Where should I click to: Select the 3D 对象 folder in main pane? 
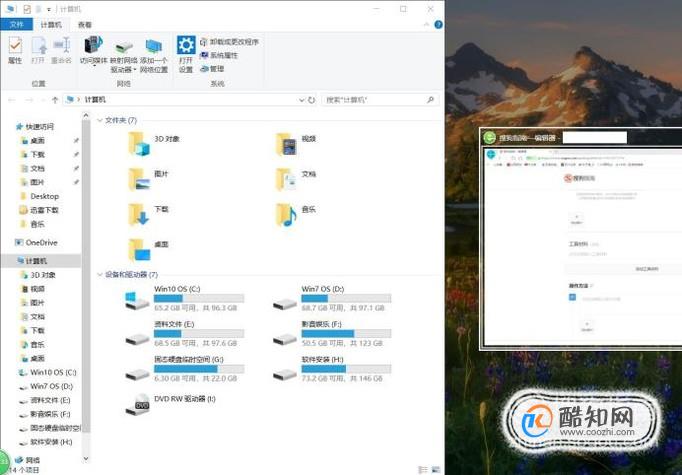(154, 144)
